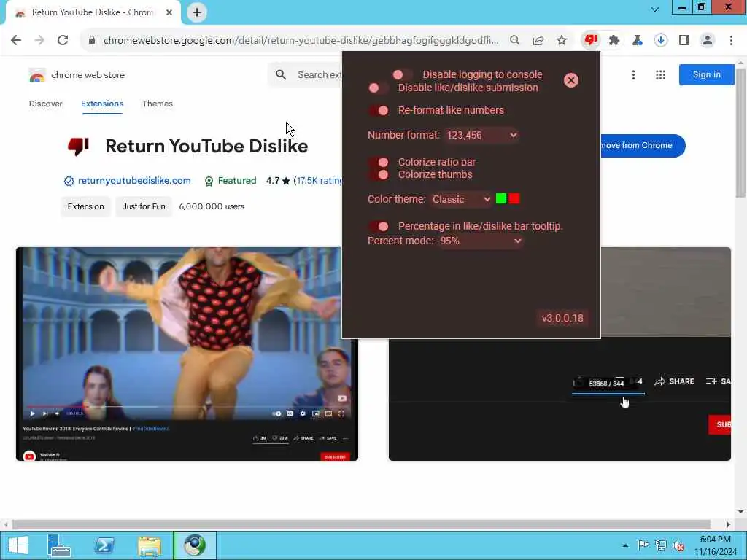Open the second preview screenshot showing SHARE
Image resolution: width=747 pixels, height=560 pixels.
(560, 400)
